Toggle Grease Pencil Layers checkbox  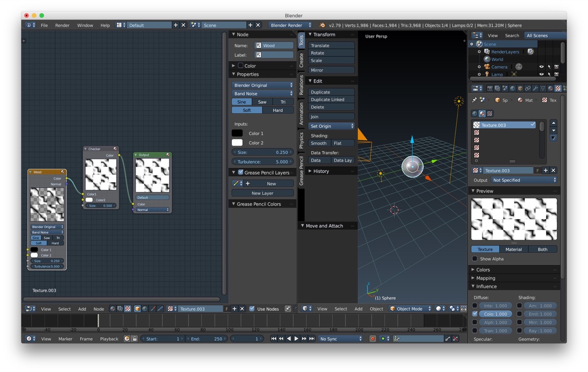click(x=241, y=172)
